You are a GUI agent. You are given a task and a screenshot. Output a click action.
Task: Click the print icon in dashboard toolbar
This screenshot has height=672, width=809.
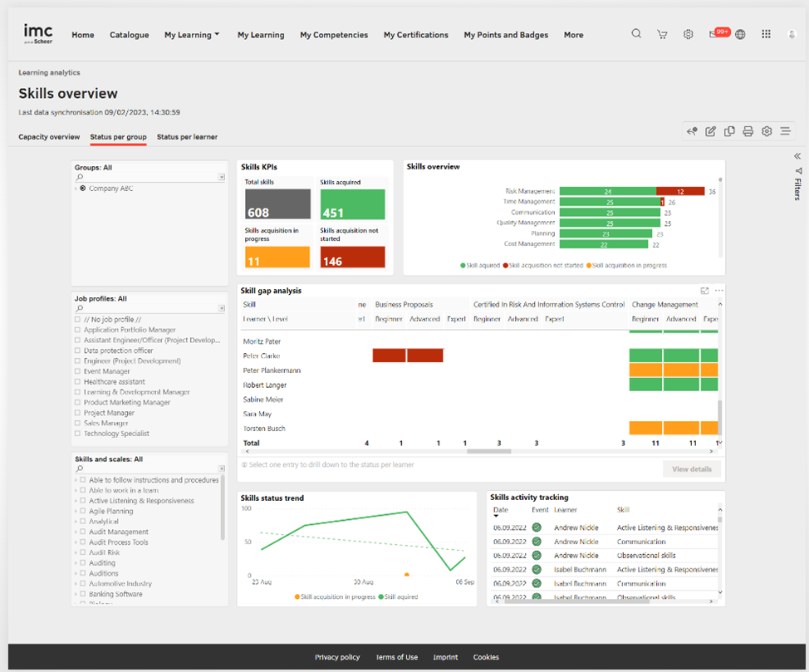748,131
